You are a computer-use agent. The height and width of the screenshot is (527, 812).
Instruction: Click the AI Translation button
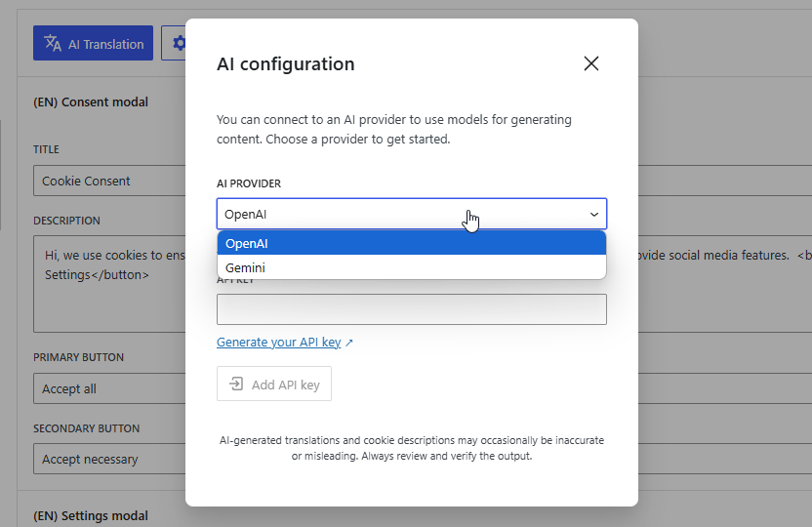[94, 43]
